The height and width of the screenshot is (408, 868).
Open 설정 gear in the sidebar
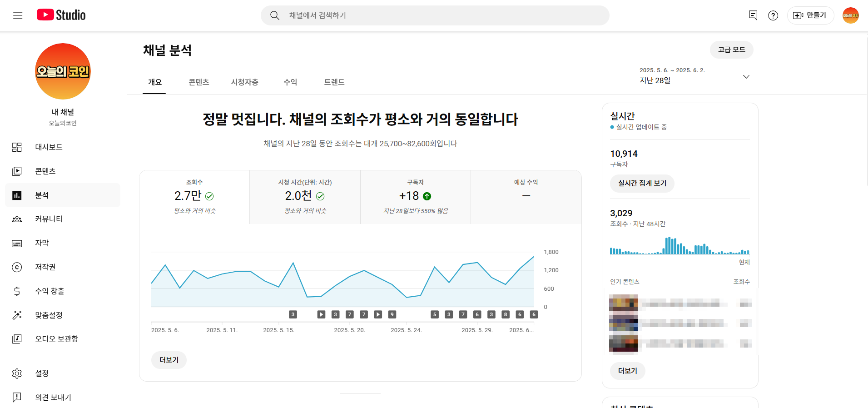(42, 373)
